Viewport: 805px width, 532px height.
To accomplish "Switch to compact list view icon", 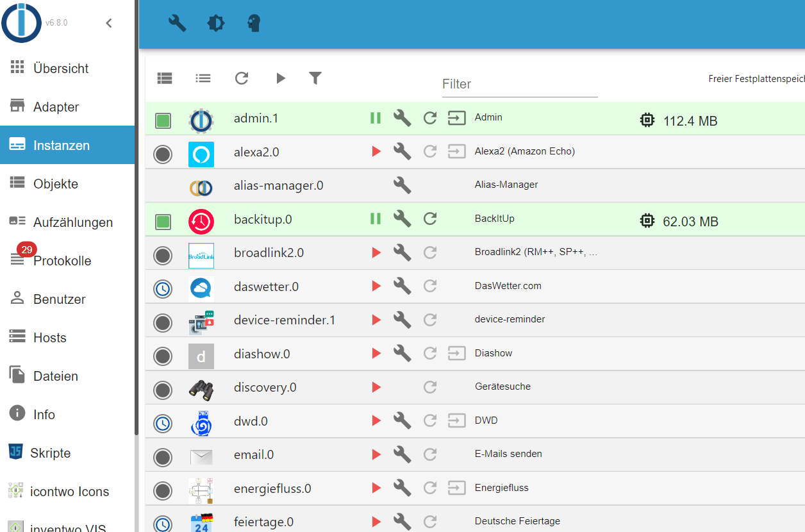I will (203, 78).
